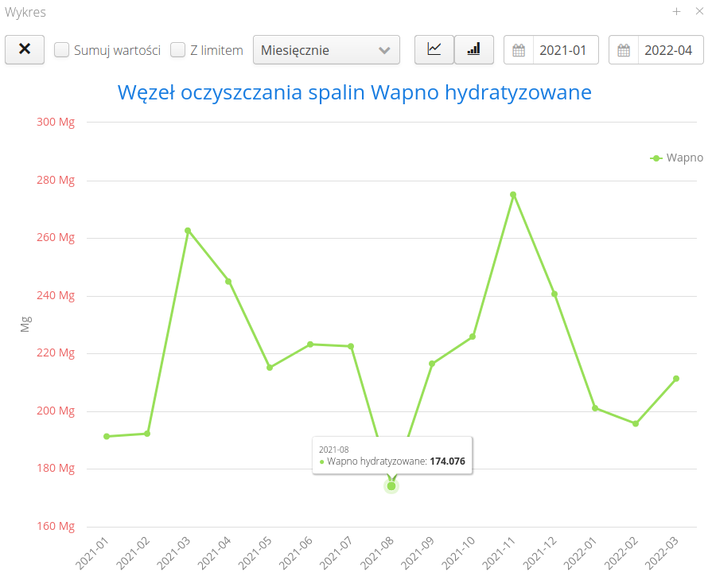Click the chart title Węzeł oczyszczania spalin
The width and height of the screenshot is (712, 588).
click(x=355, y=92)
